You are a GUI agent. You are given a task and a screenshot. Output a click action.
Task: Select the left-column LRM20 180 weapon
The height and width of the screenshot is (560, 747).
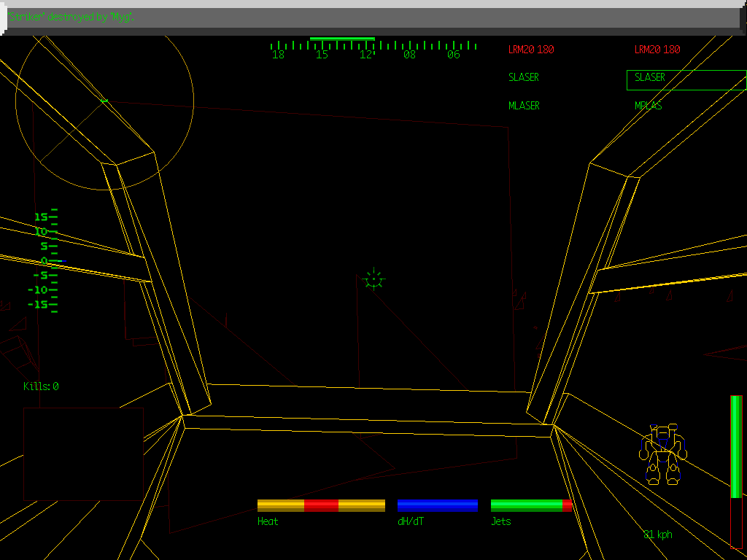[x=531, y=50]
